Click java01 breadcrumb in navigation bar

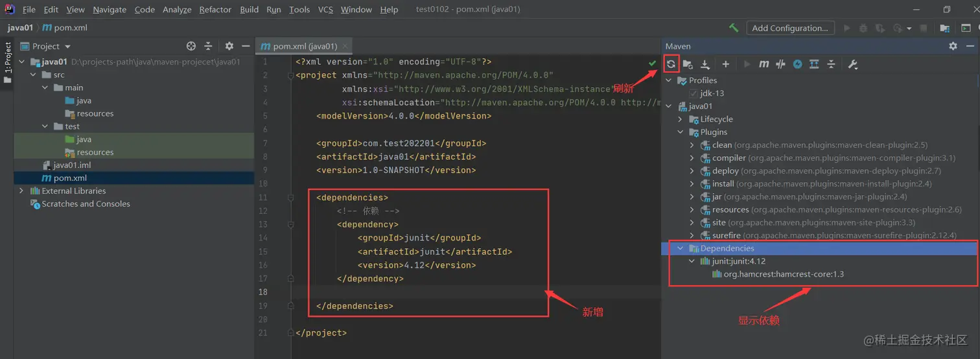pos(20,28)
